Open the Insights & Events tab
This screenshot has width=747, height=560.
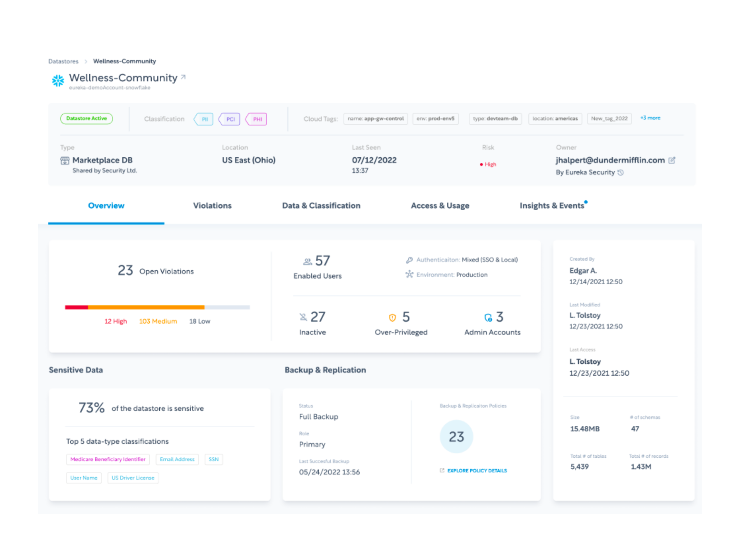(x=551, y=206)
